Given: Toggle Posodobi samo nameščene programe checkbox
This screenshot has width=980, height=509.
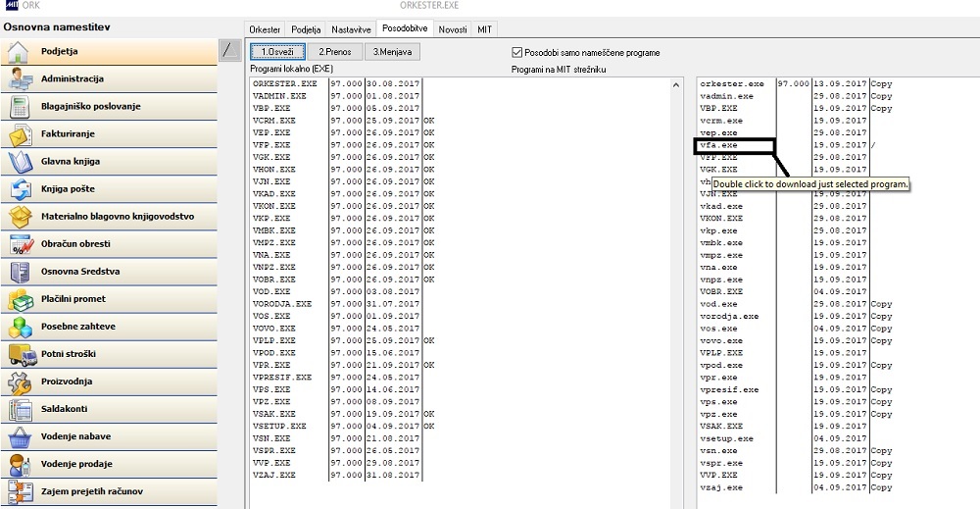Looking at the screenshot, I should (516, 53).
